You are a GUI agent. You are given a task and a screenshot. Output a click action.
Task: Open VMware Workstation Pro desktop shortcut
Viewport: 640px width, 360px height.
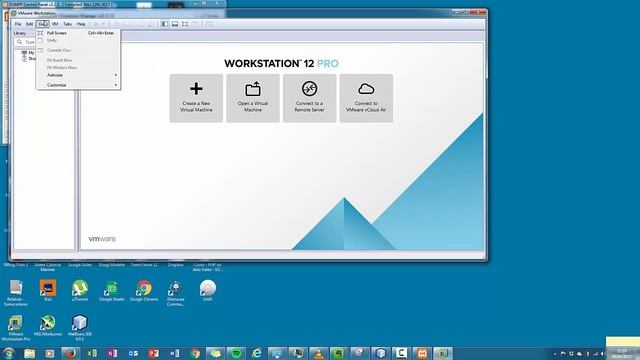[16, 328]
